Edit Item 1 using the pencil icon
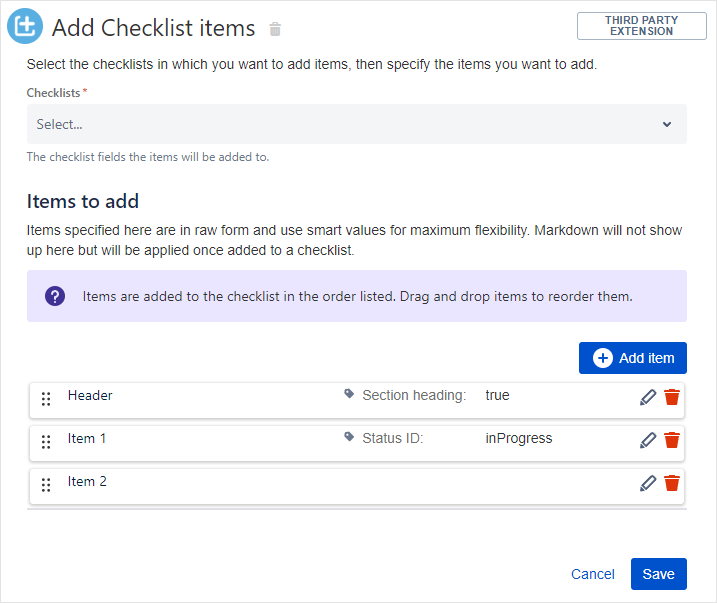The width and height of the screenshot is (717, 603). [x=648, y=440]
